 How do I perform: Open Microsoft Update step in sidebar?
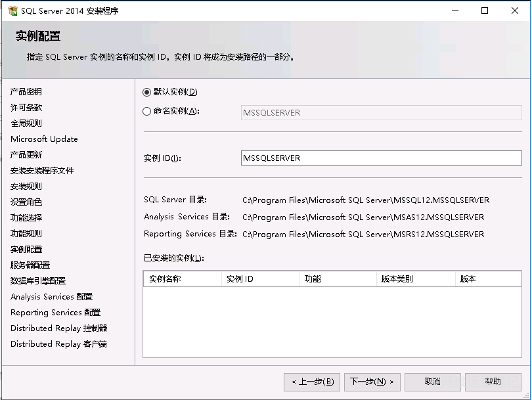tap(44, 139)
